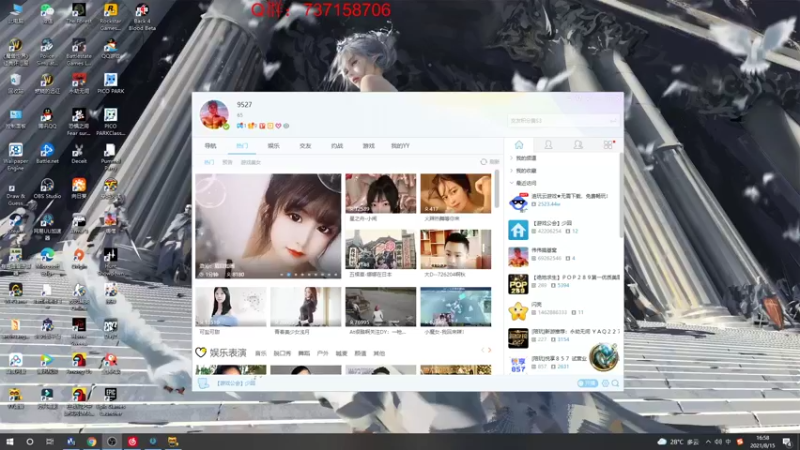Viewport: 800px width, 450px height.
Task: Open the settings gear in the YY bottom bar
Action: click(x=606, y=383)
